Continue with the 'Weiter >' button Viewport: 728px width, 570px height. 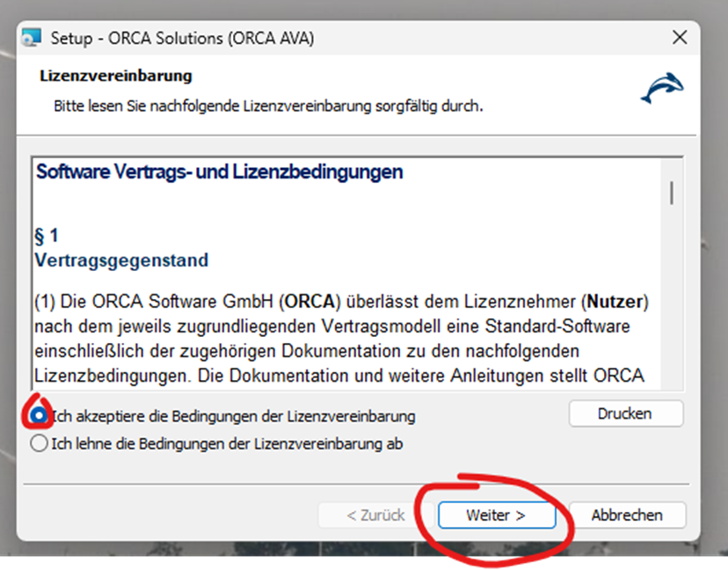click(x=496, y=515)
